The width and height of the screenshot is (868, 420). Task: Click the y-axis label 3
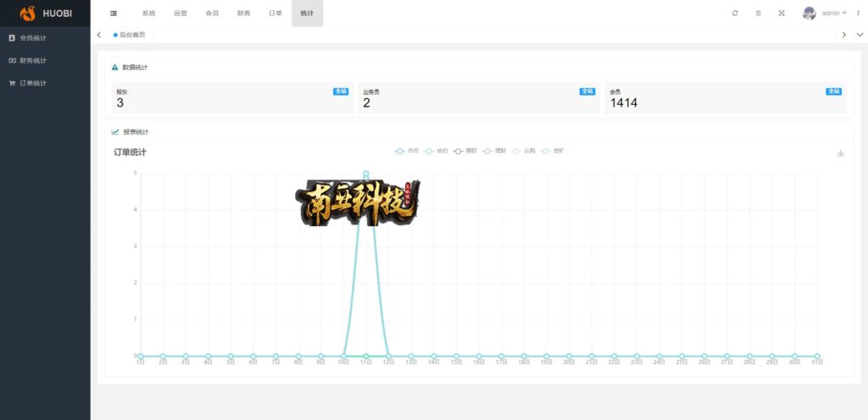[x=135, y=246]
